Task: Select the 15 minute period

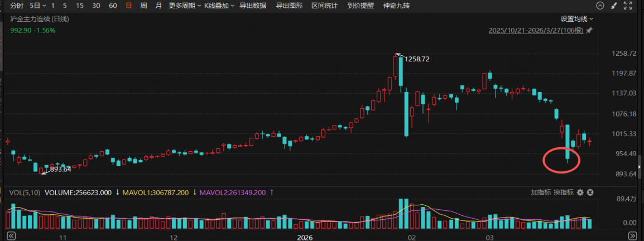Action: [80, 6]
